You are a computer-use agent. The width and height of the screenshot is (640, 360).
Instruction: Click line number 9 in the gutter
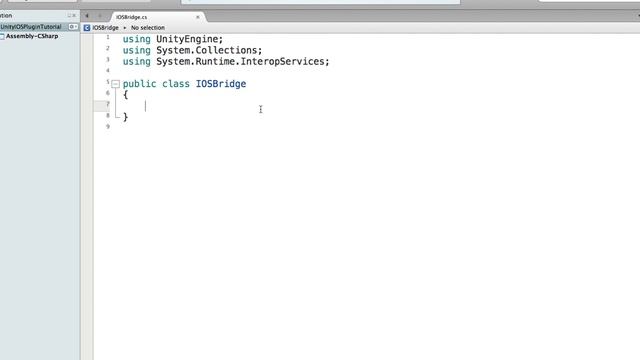[x=108, y=127]
